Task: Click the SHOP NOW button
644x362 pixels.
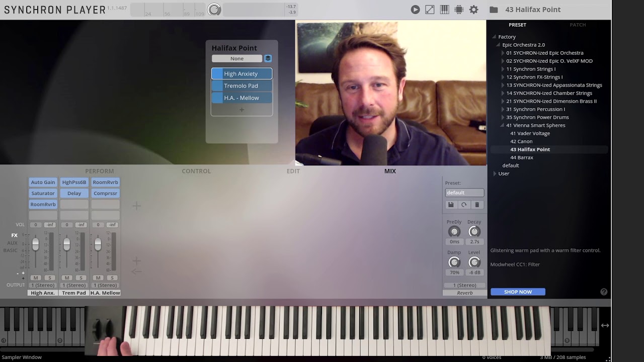Action: [x=518, y=292]
